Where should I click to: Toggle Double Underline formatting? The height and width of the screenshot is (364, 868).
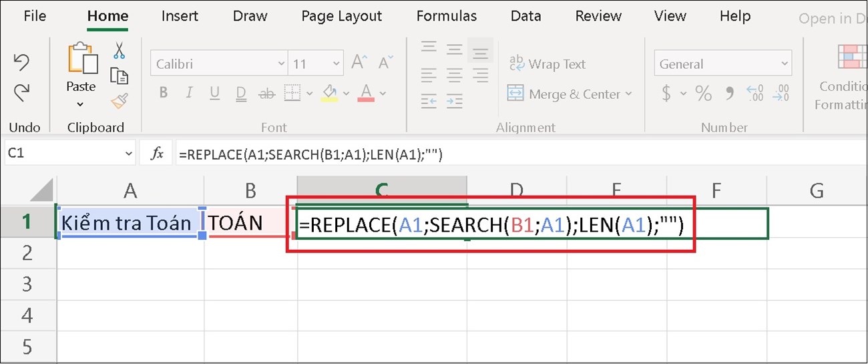240,93
